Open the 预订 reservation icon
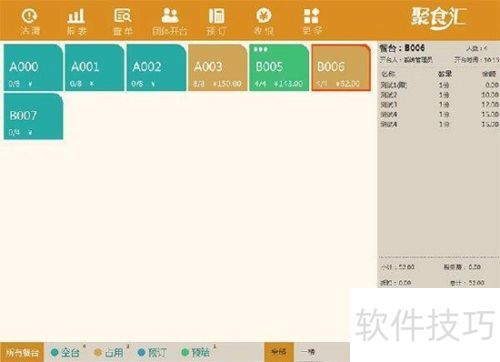The height and width of the screenshot is (362, 500). pos(216,21)
